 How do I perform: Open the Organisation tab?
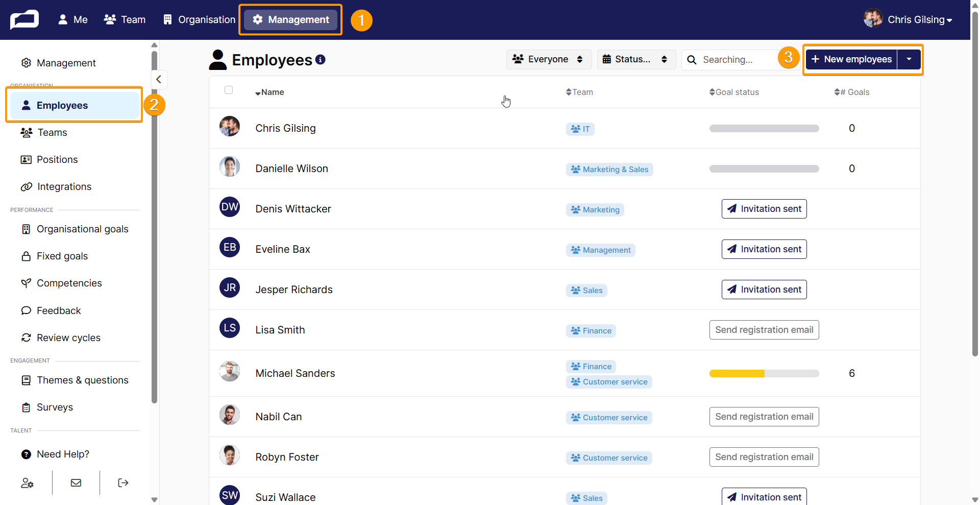[199, 19]
